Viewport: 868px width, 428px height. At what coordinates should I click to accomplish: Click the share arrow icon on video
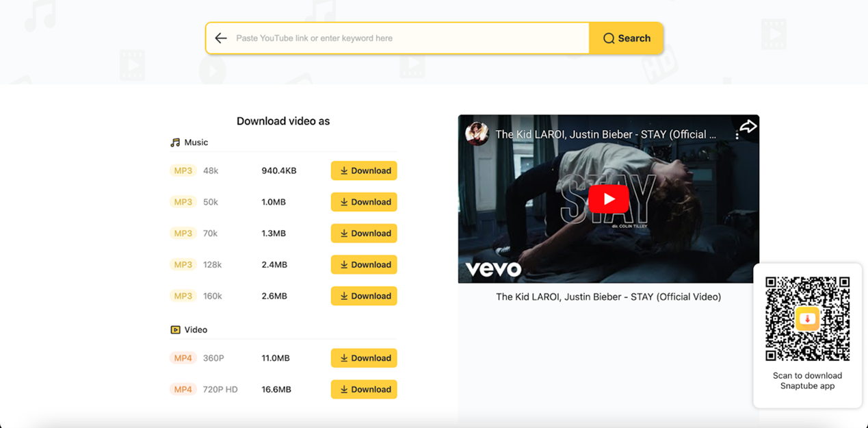[748, 126]
